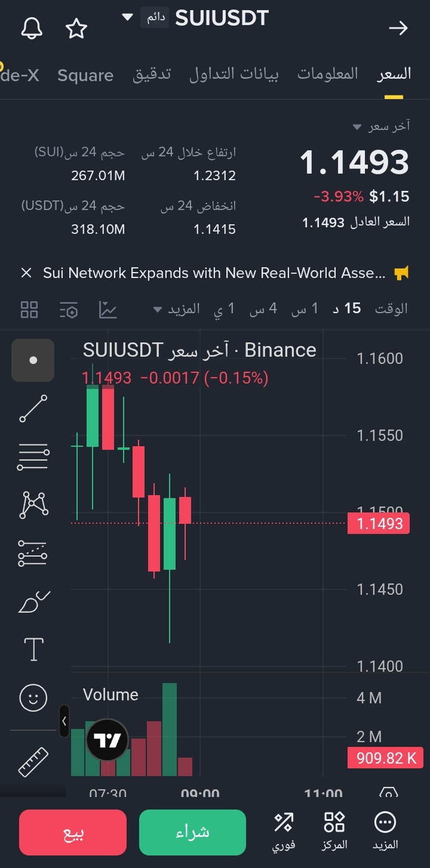Tap the red بيع sell button
Image resolution: width=430 pixels, height=868 pixels.
73,832
